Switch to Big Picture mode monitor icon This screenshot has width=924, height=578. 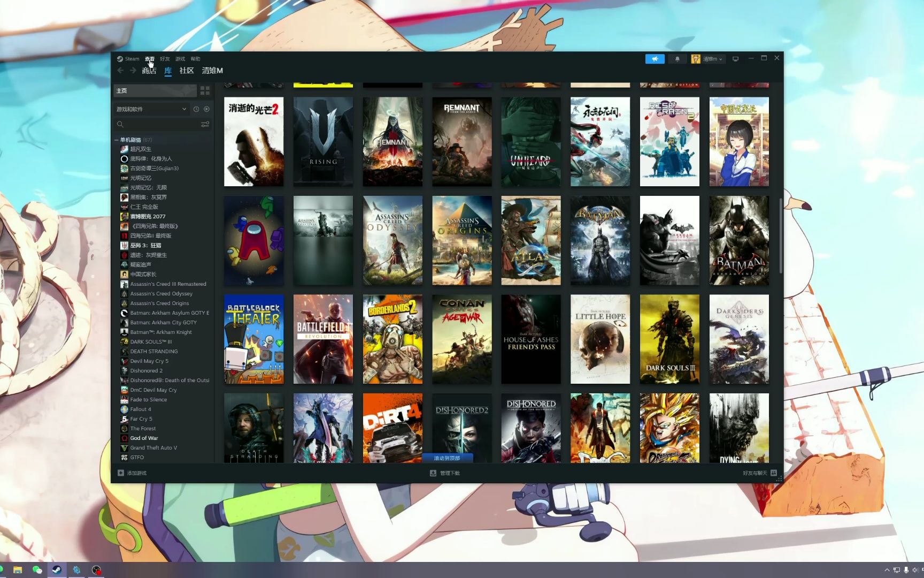pyautogui.click(x=735, y=59)
